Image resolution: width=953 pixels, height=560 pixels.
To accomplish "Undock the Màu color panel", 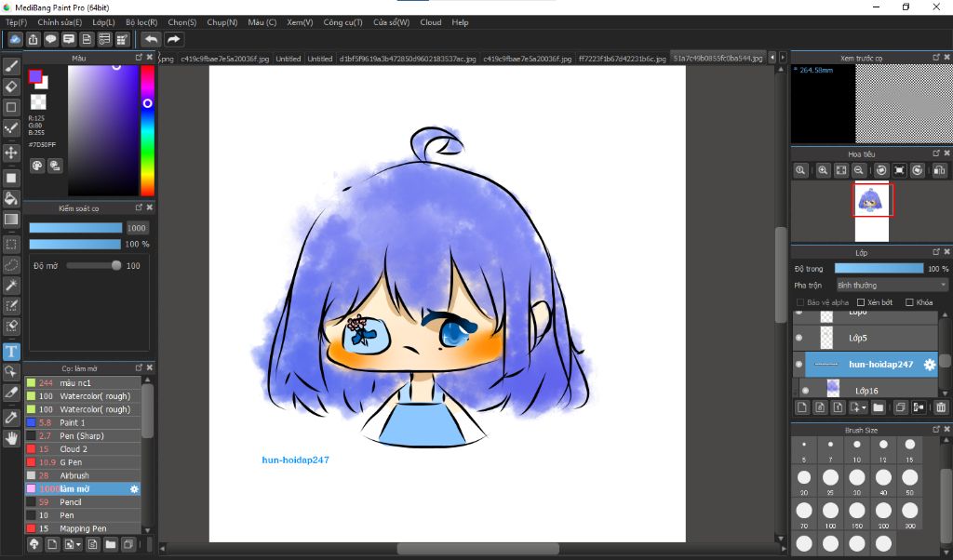I will click(x=139, y=57).
